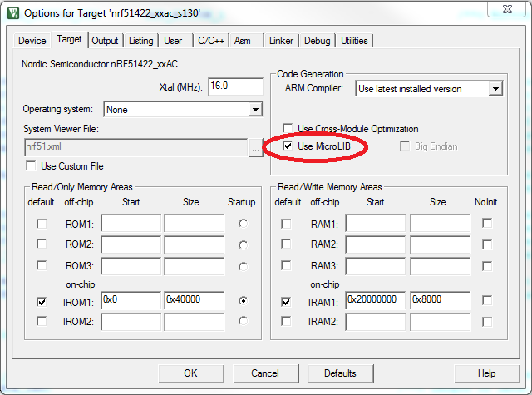Click the RAM1 Start field
This screenshot has width=532, height=395.
(x=376, y=223)
